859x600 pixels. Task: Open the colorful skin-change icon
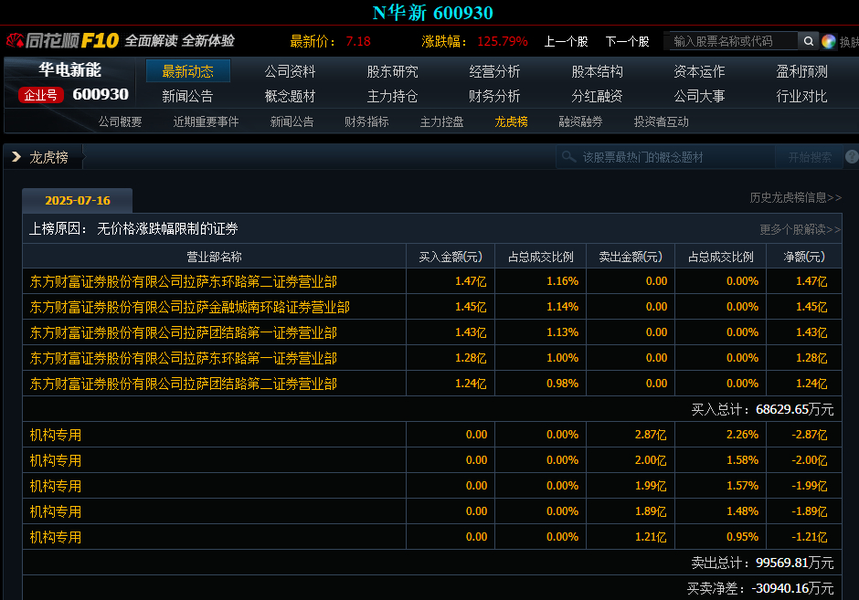pos(828,41)
